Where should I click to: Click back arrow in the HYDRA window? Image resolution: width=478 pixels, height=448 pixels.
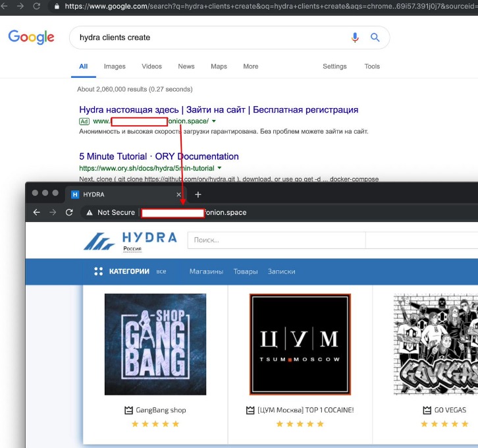click(37, 212)
